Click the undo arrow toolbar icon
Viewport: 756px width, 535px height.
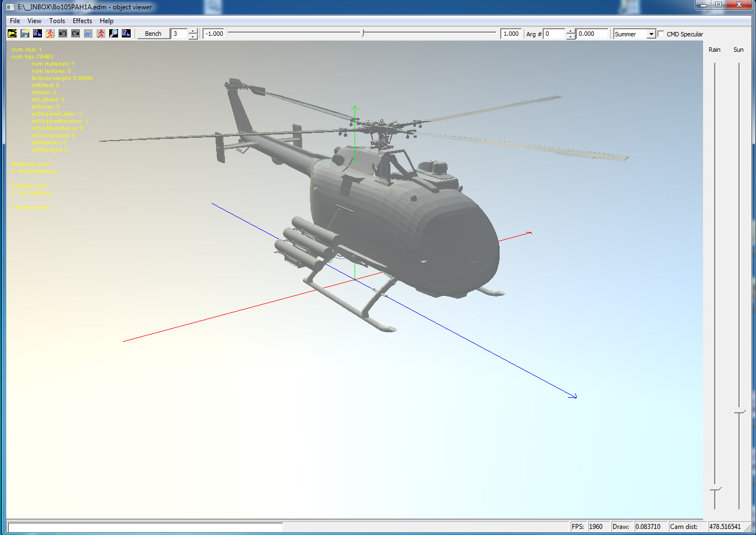click(63, 34)
